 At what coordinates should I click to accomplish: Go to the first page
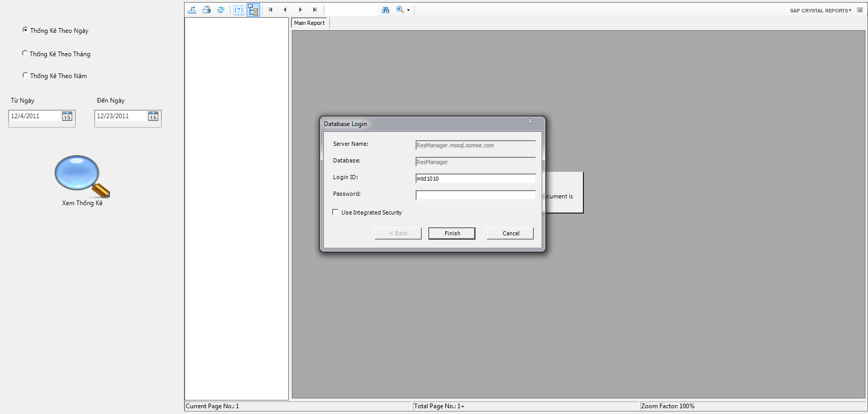271,10
